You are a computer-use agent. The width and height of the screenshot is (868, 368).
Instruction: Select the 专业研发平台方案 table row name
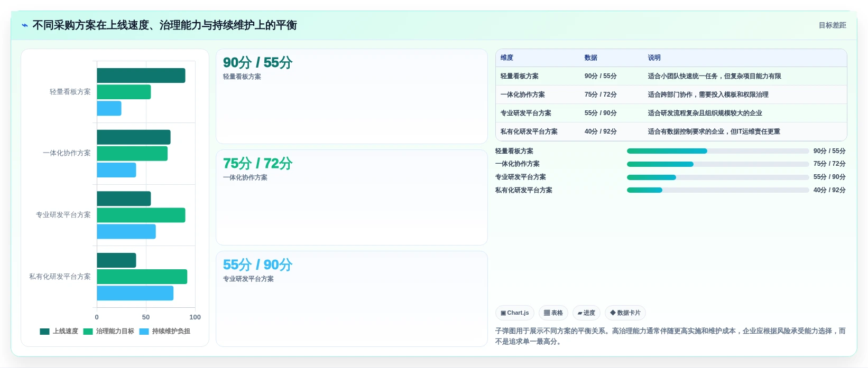tap(526, 113)
